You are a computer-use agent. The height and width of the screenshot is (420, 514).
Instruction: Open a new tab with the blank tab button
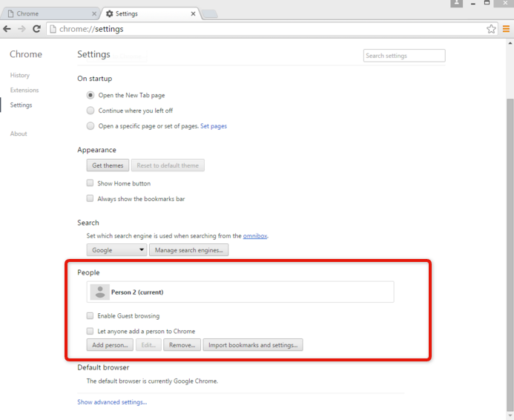(x=209, y=14)
